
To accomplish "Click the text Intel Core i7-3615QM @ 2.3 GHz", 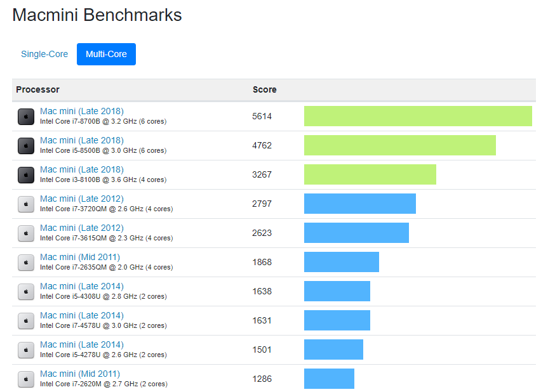I will [x=91, y=238].
